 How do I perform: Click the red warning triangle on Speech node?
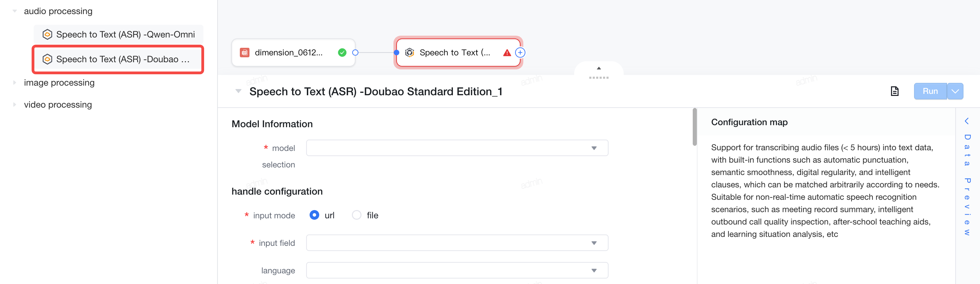[507, 53]
